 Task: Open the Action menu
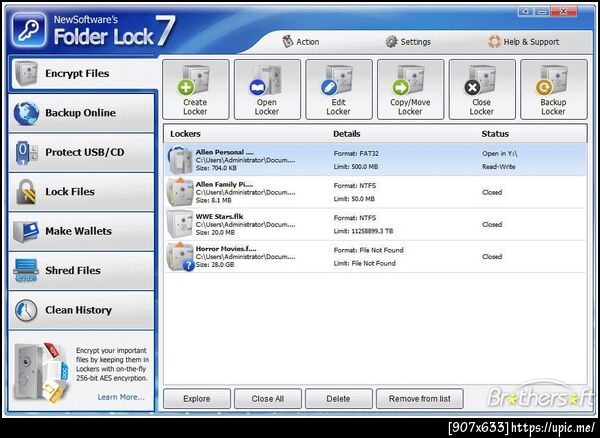tap(301, 42)
